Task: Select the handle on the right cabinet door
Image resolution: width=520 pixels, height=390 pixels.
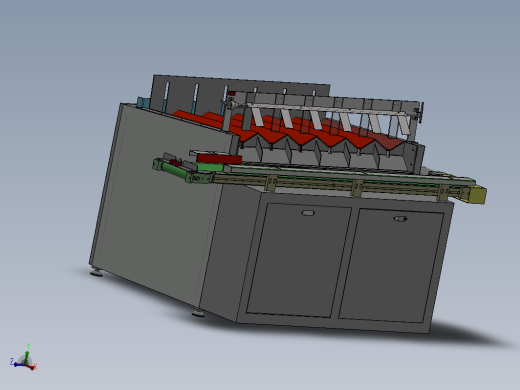Action: click(x=400, y=219)
